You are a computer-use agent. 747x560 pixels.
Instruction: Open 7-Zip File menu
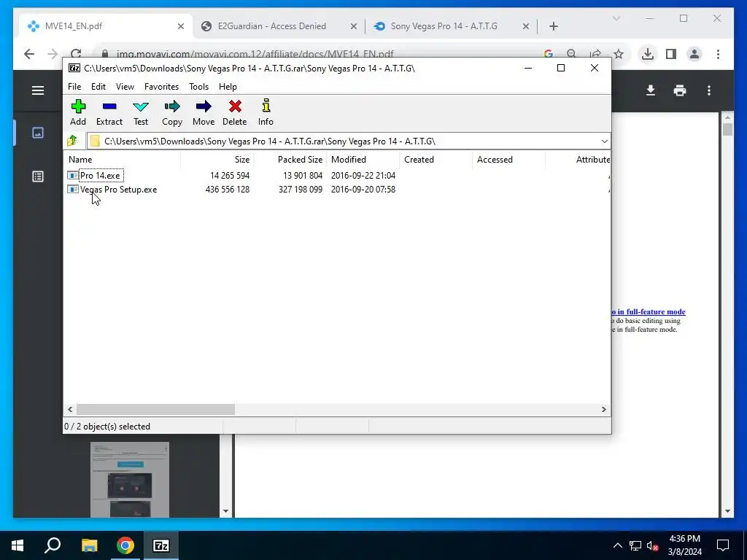pyautogui.click(x=74, y=87)
